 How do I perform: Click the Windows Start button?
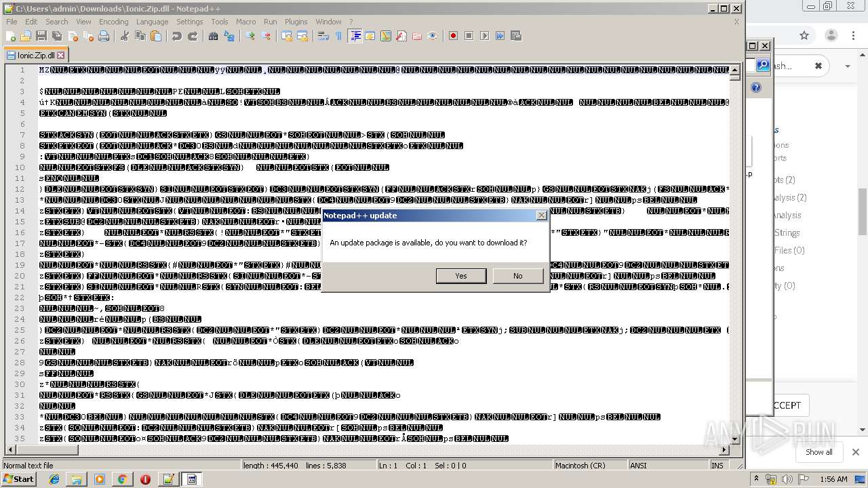coord(19,479)
